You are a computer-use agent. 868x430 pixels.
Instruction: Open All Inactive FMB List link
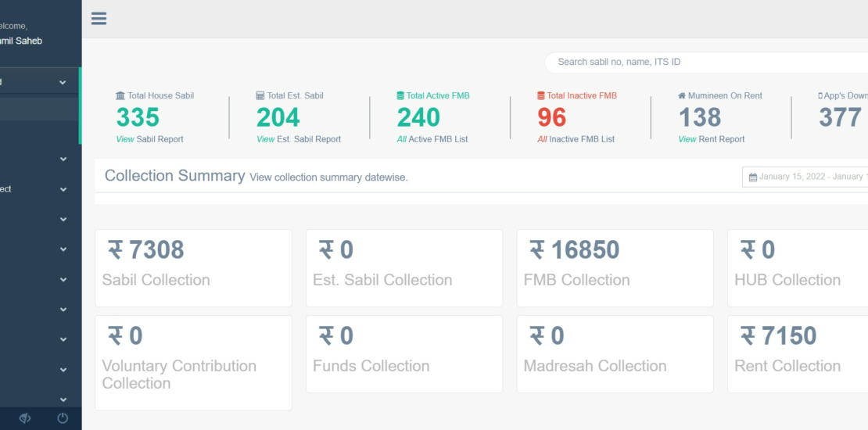[x=576, y=139]
